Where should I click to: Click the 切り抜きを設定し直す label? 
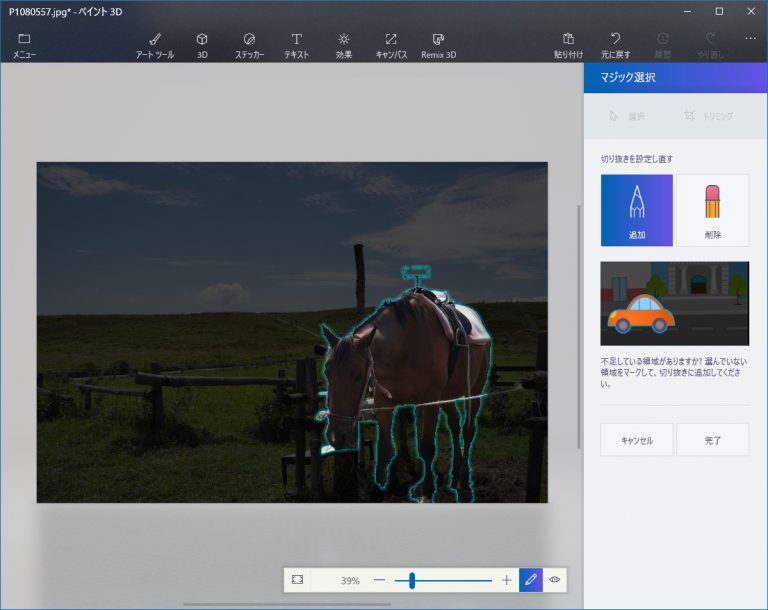[637, 159]
